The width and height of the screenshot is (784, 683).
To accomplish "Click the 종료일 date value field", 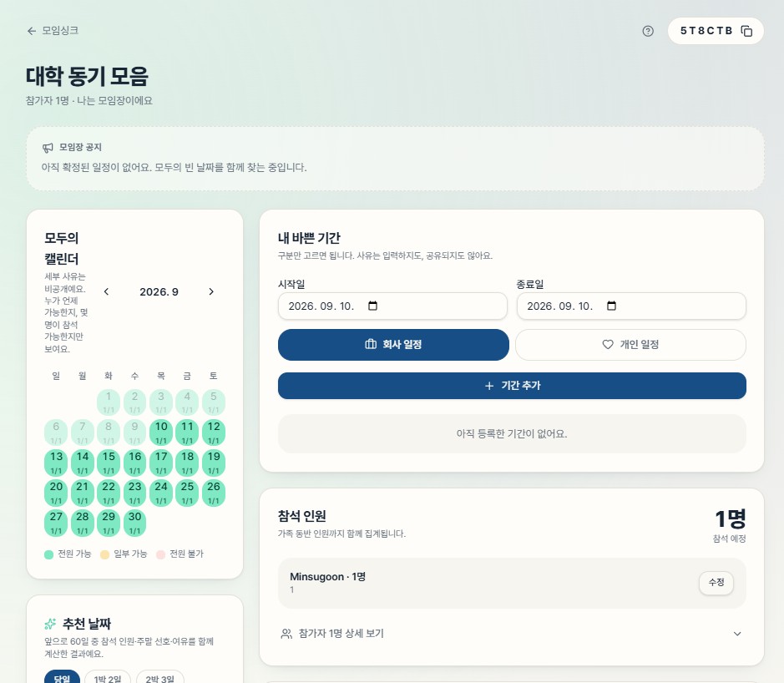I will pyautogui.click(x=631, y=306).
